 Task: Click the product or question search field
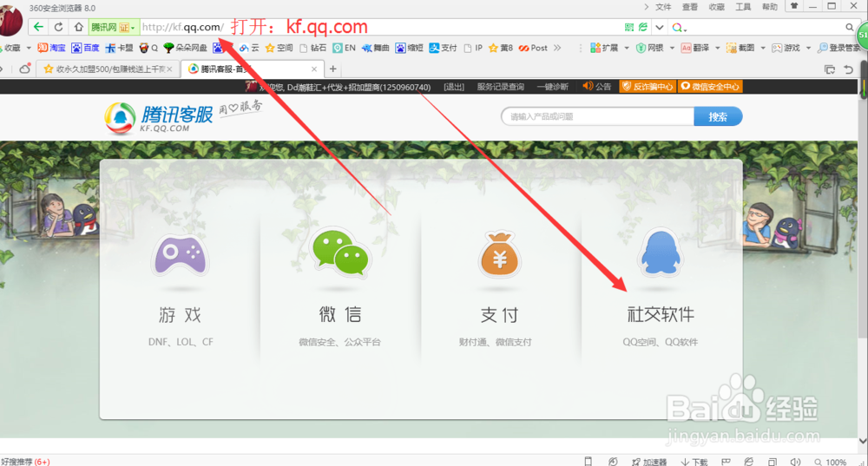click(598, 117)
